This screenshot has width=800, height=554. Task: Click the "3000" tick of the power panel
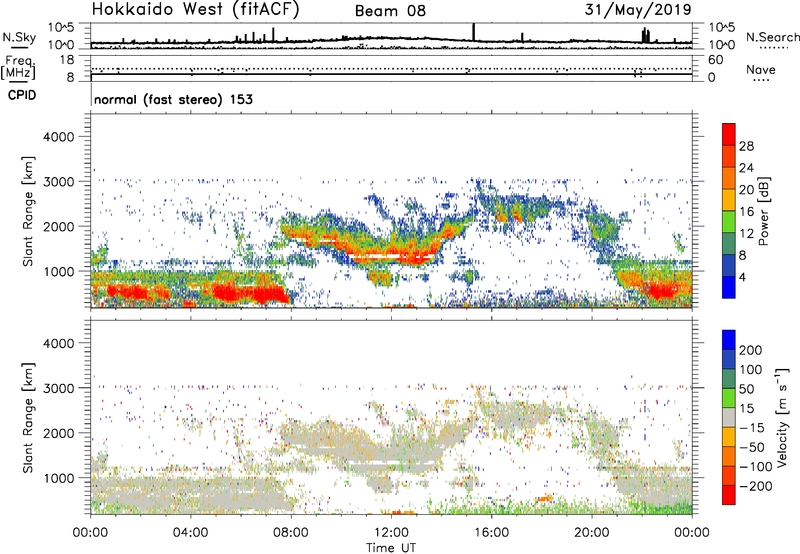click(x=58, y=182)
